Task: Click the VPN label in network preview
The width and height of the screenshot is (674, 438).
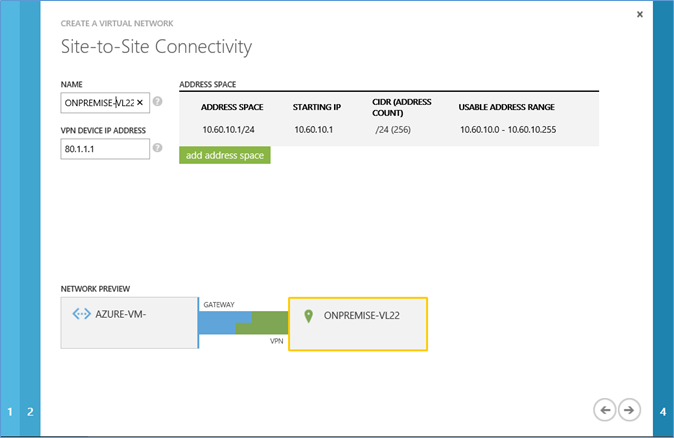Action: (x=276, y=341)
